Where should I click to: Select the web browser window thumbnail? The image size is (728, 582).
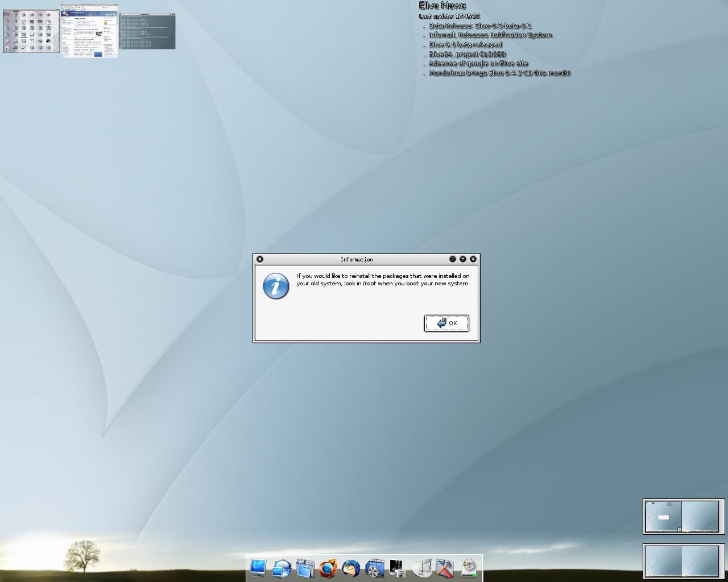[x=89, y=31]
